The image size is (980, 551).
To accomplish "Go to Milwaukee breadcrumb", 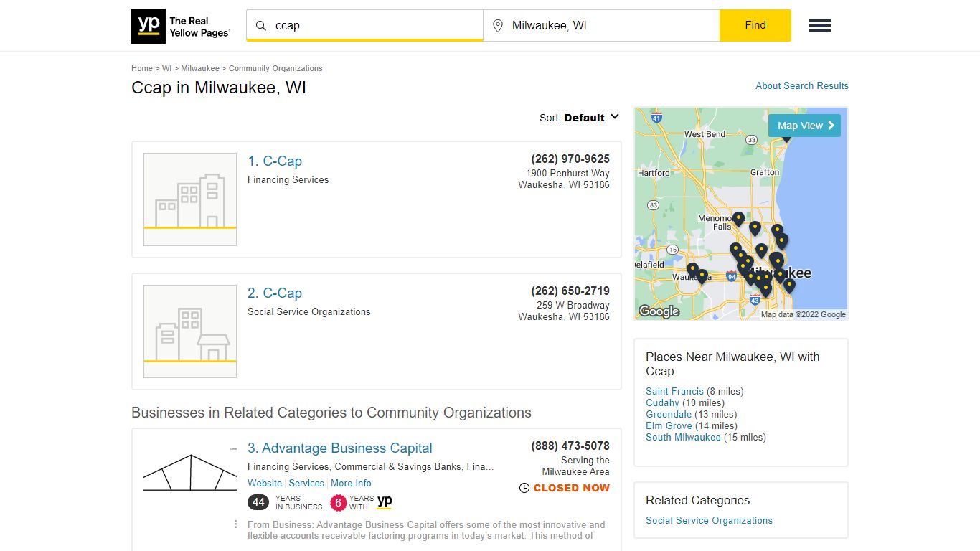I will click(x=200, y=68).
